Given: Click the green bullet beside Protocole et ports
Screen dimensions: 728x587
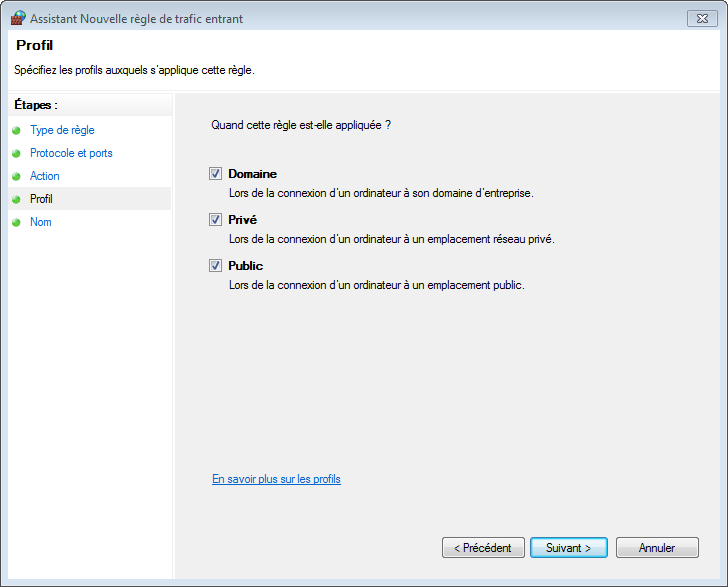Looking at the screenshot, I should pos(16,153).
